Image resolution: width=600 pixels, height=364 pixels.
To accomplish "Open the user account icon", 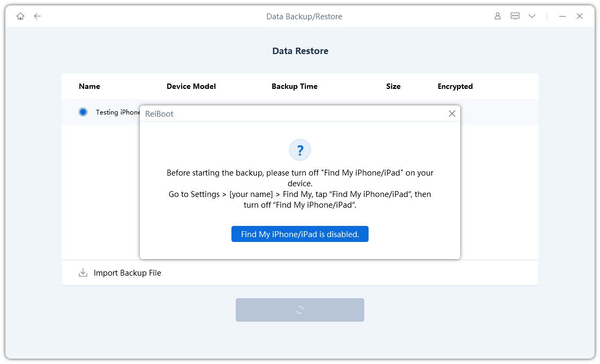I will (x=497, y=16).
